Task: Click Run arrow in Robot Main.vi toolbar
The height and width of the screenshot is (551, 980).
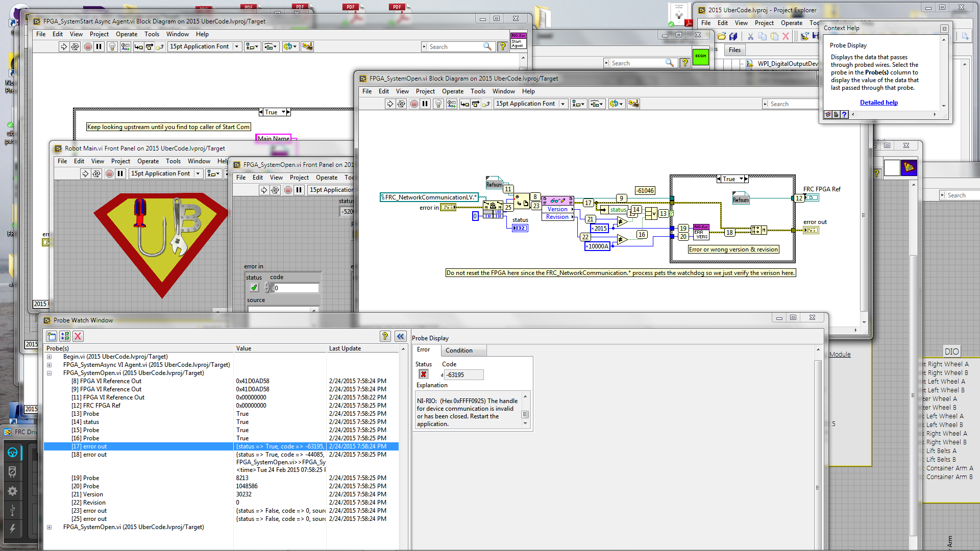Action: pyautogui.click(x=85, y=173)
